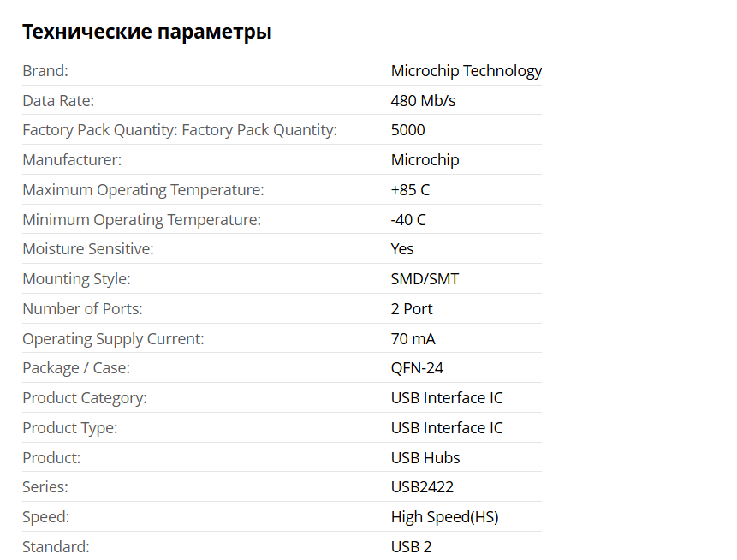
Task: Select the 2 Port value
Action: 412,309
